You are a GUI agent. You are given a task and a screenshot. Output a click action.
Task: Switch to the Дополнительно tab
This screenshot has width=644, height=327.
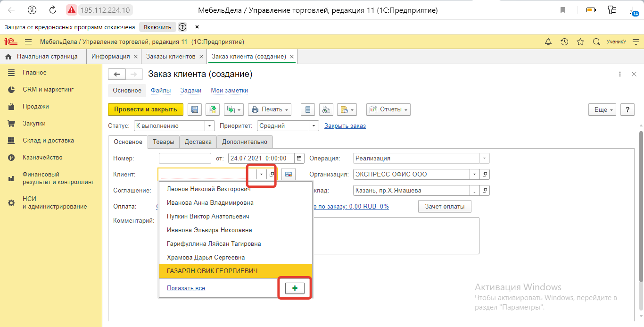(x=245, y=142)
